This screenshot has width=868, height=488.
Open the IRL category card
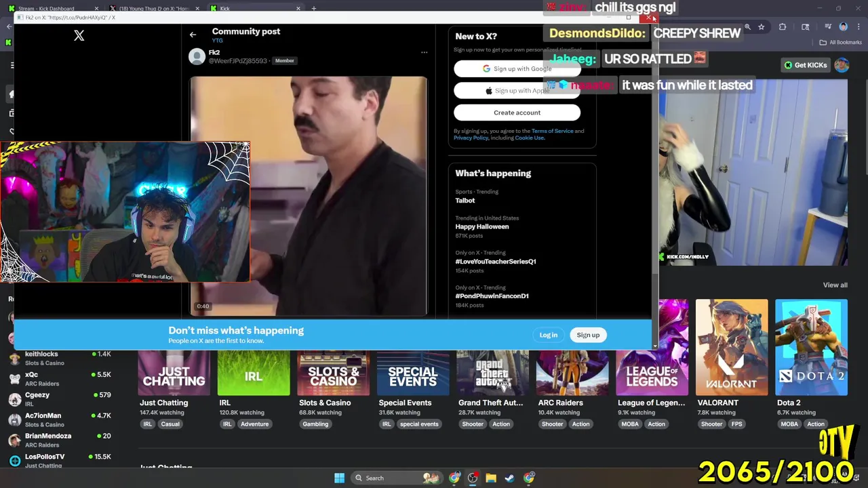[254, 373]
